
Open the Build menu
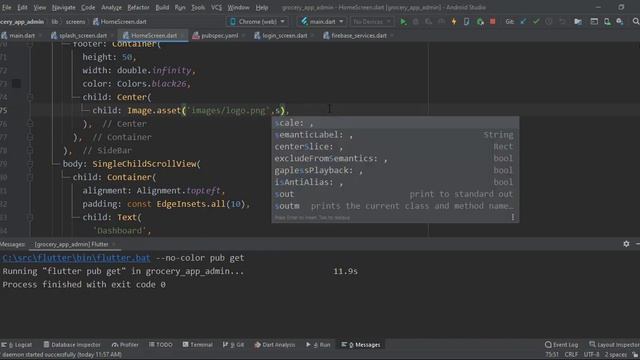pyautogui.click(x=162, y=7)
